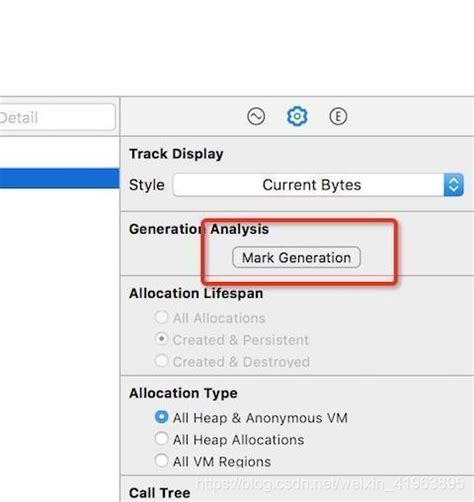Select the Display Settings gear icon
474x502 pixels.
pyautogui.click(x=297, y=116)
